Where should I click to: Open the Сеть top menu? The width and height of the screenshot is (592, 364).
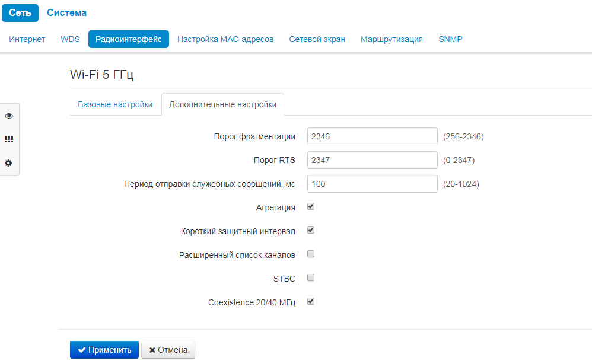pos(20,12)
